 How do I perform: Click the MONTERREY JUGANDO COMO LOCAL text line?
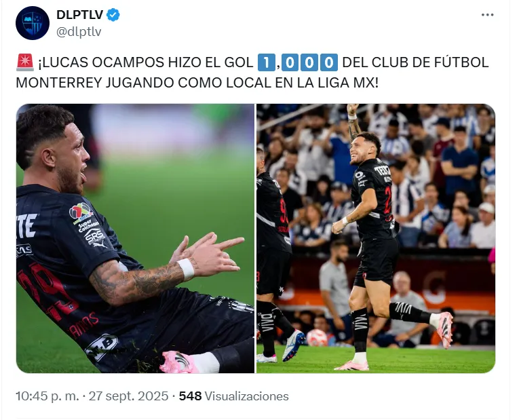click(x=197, y=83)
